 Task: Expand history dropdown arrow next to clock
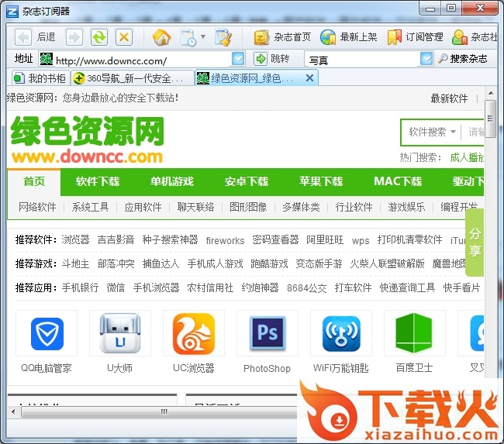[x=203, y=36]
